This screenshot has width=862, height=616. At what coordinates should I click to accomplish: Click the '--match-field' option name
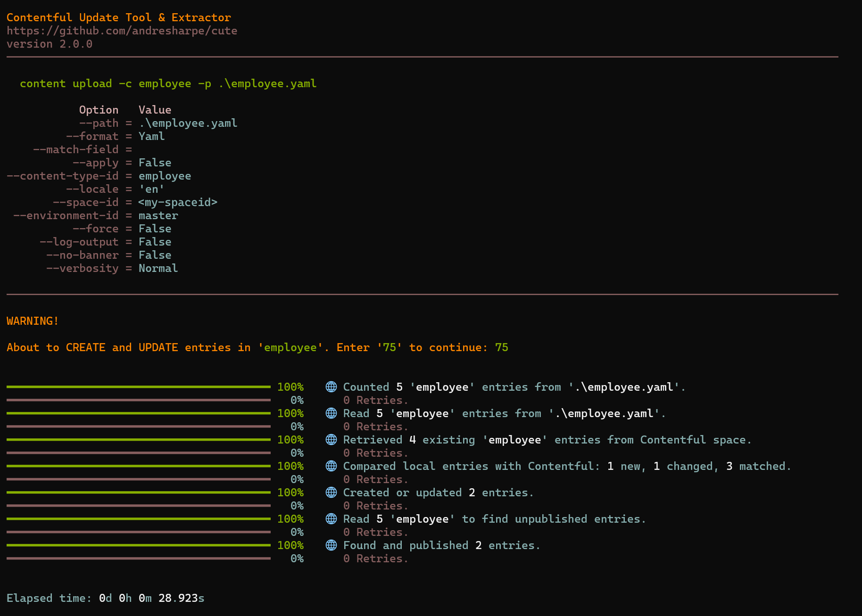point(76,149)
